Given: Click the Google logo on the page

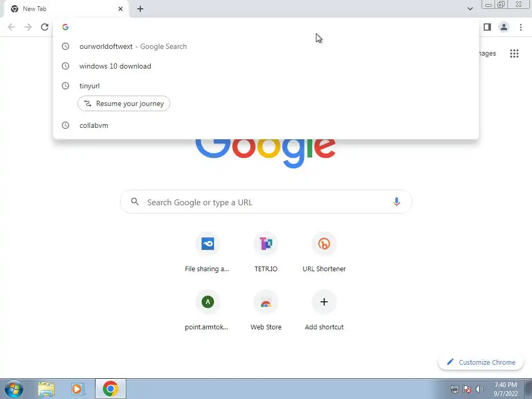Looking at the screenshot, I should 265,153.
